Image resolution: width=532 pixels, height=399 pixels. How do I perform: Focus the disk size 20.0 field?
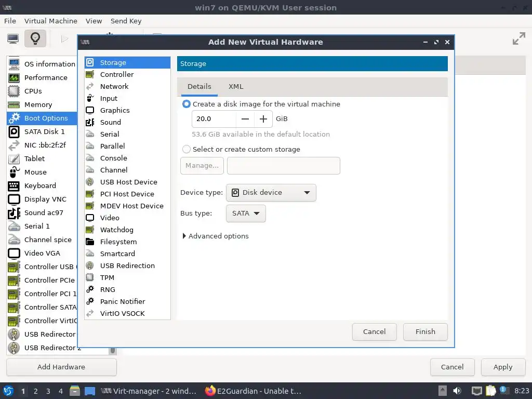click(214, 119)
